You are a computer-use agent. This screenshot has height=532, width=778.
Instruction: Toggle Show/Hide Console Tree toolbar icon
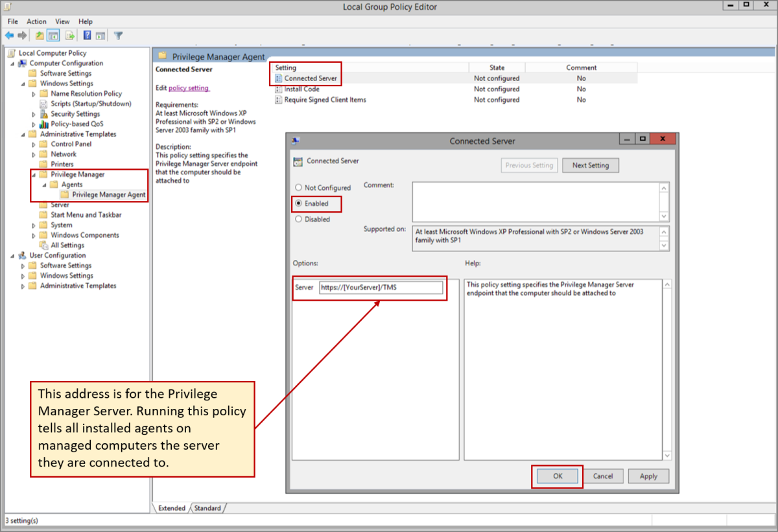point(54,36)
